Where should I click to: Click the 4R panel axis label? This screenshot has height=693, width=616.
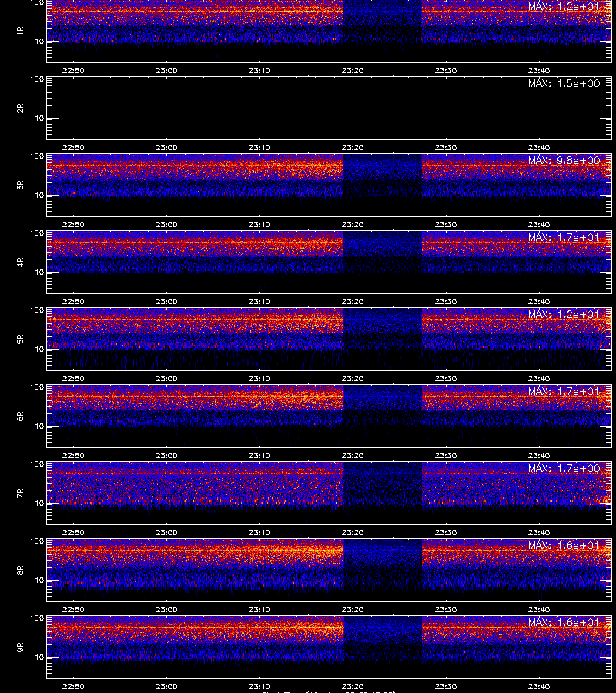(20, 262)
